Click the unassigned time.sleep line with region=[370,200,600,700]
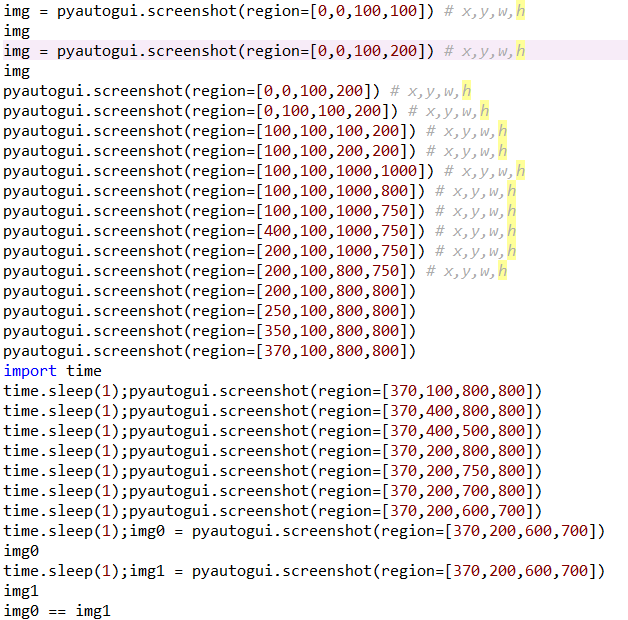 (273, 511)
